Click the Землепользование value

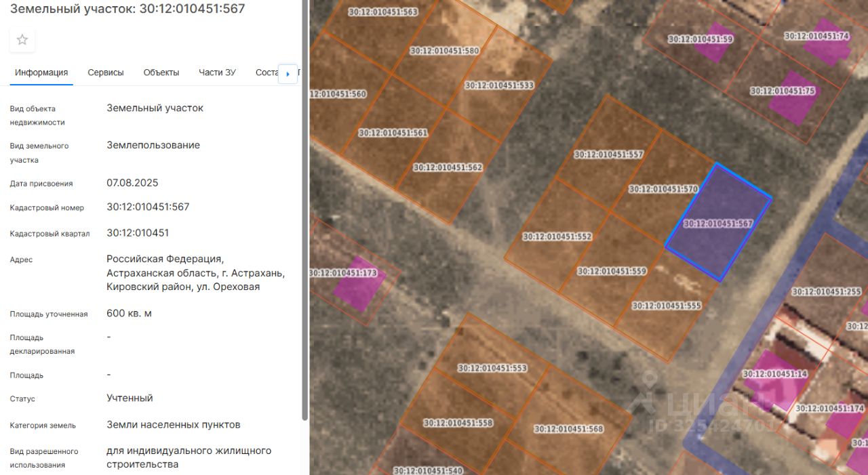click(x=153, y=145)
